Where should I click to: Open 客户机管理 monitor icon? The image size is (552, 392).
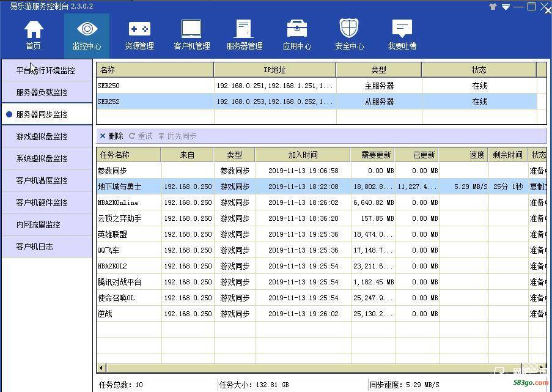click(192, 35)
